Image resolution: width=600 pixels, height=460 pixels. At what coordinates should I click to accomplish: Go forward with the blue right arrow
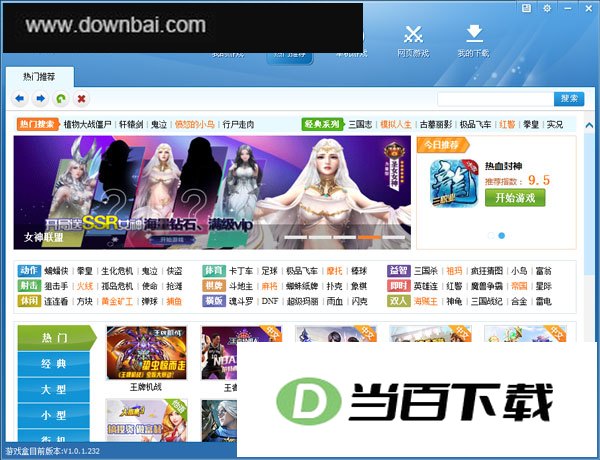[40, 99]
